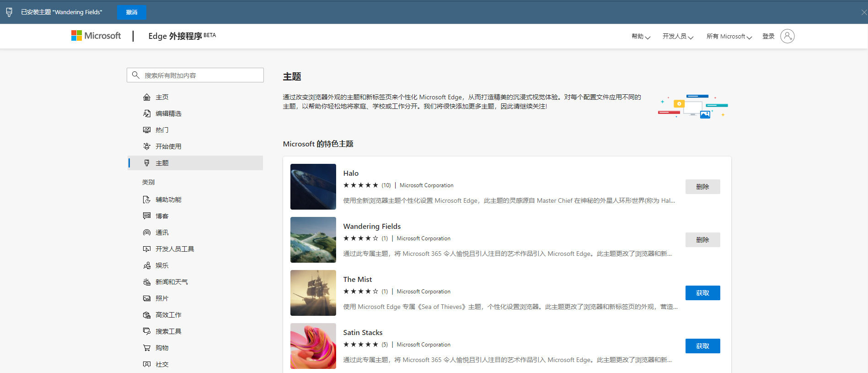Open the Halo theme thumbnail
Screen dimensions: 868x373
(x=313, y=187)
